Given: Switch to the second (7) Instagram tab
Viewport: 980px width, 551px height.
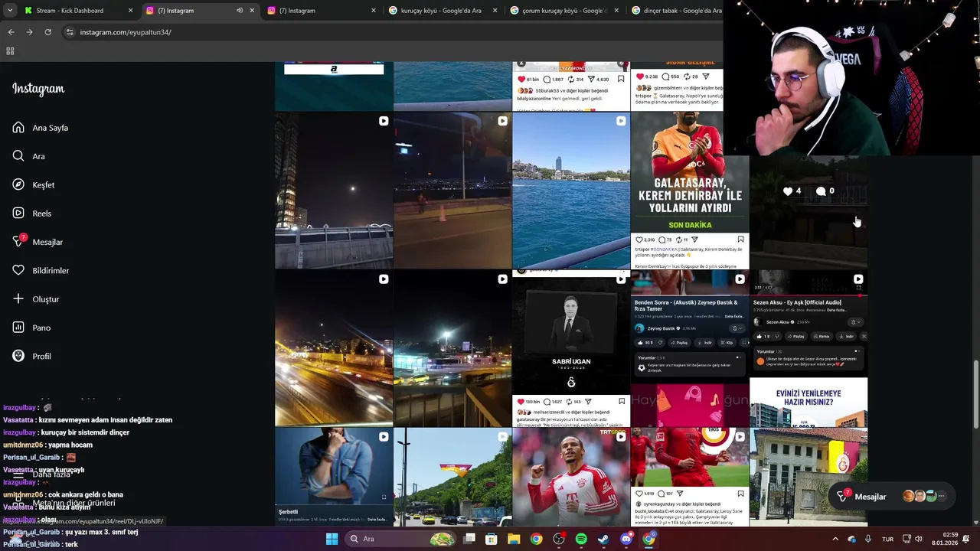Looking at the screenshot, I should coord(322,11).
